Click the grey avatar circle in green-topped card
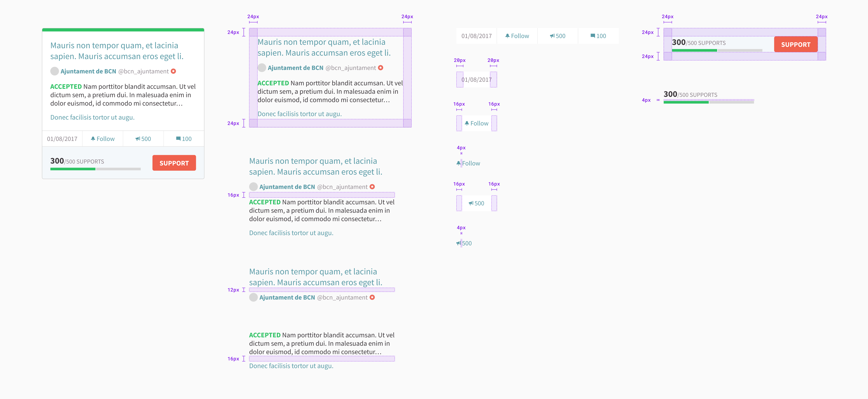The image size is (868, 399). pos(55,71)
